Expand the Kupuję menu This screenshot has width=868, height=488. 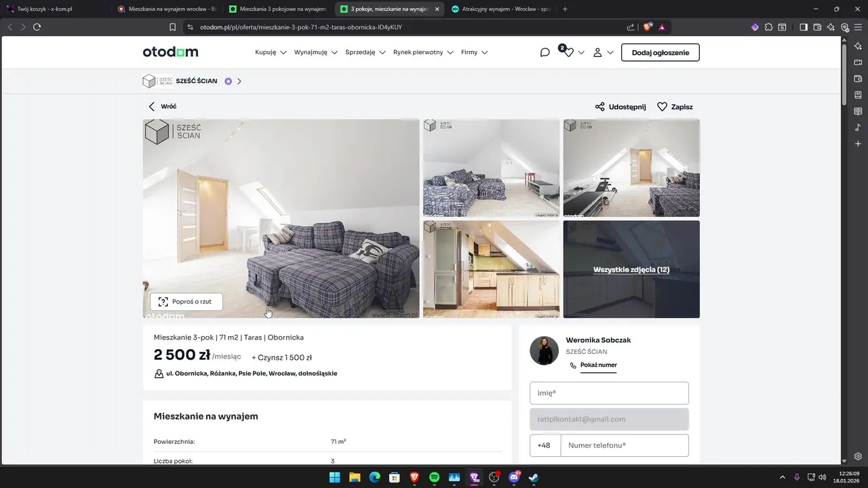point(271,52)
